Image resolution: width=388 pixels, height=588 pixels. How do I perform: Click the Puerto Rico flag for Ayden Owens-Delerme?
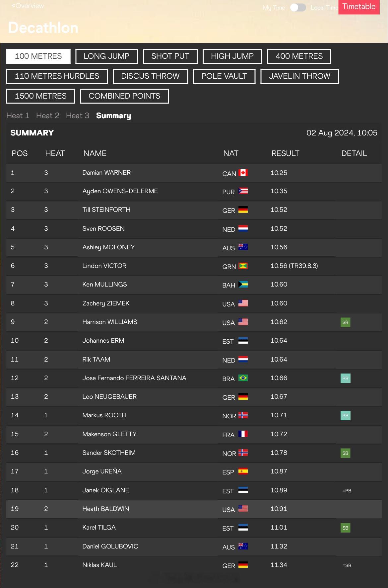click(x=243, y=191)
